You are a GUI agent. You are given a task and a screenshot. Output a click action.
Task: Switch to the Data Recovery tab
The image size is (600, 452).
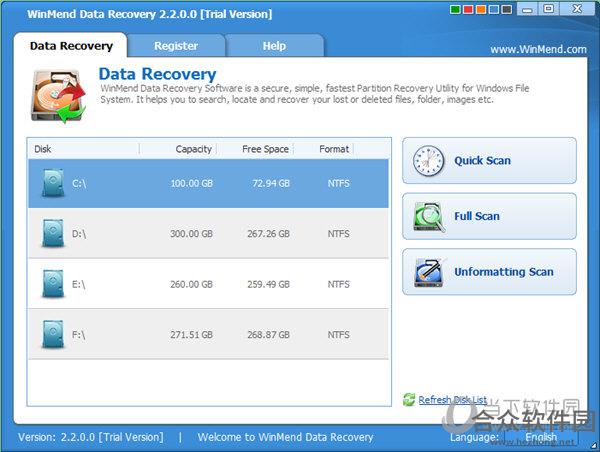71,46
